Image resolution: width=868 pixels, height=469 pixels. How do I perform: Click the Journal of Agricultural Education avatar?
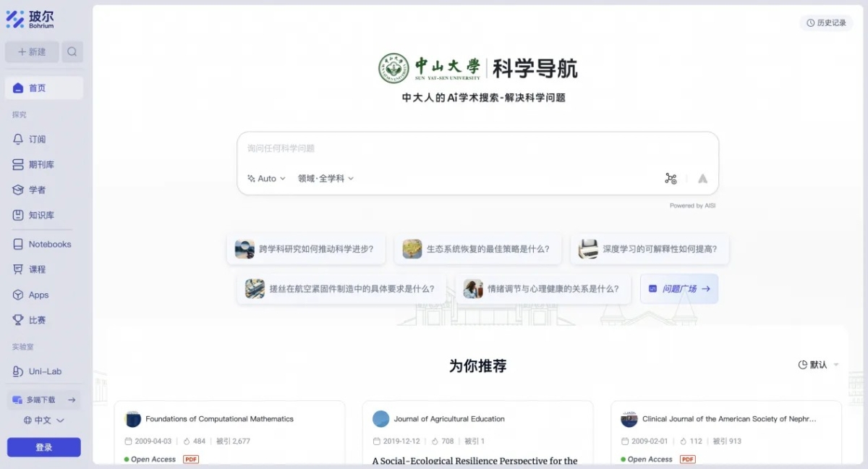[380, 419]
